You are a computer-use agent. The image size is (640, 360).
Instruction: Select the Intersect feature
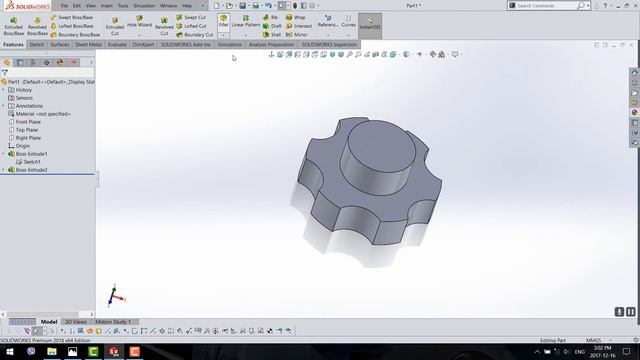coord(299,26)
